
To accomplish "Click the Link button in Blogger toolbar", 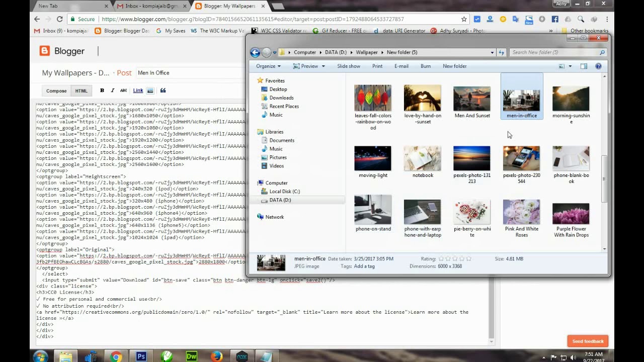I will tap(138, 90).
